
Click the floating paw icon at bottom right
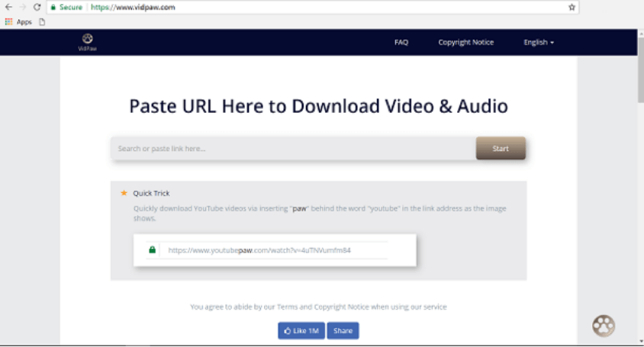pos(604,326)
